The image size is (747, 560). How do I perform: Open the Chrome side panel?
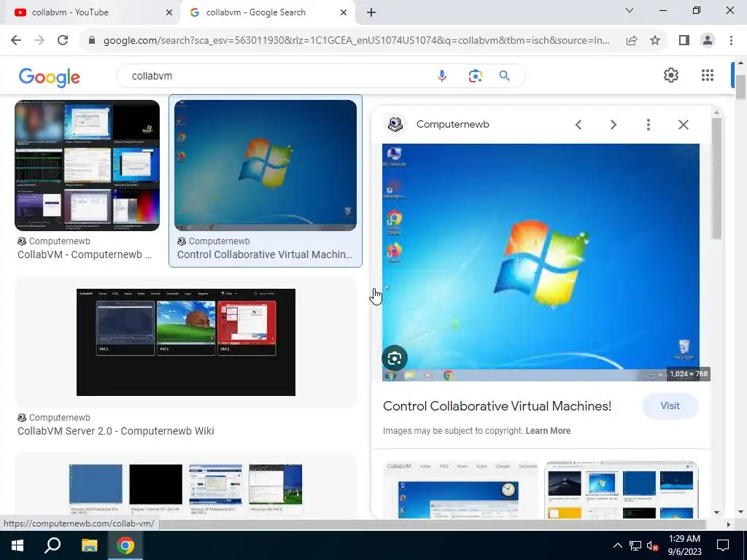coord(684,41)
